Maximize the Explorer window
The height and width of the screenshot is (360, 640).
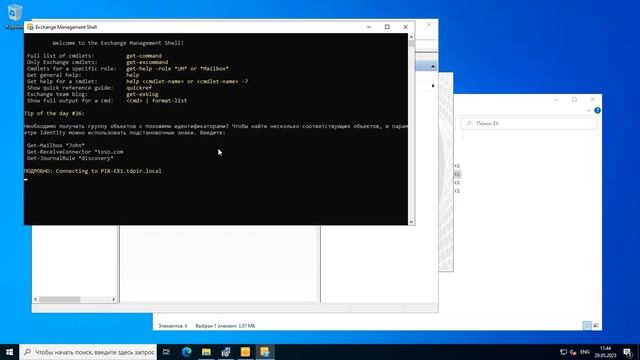(x=574, y=100)
